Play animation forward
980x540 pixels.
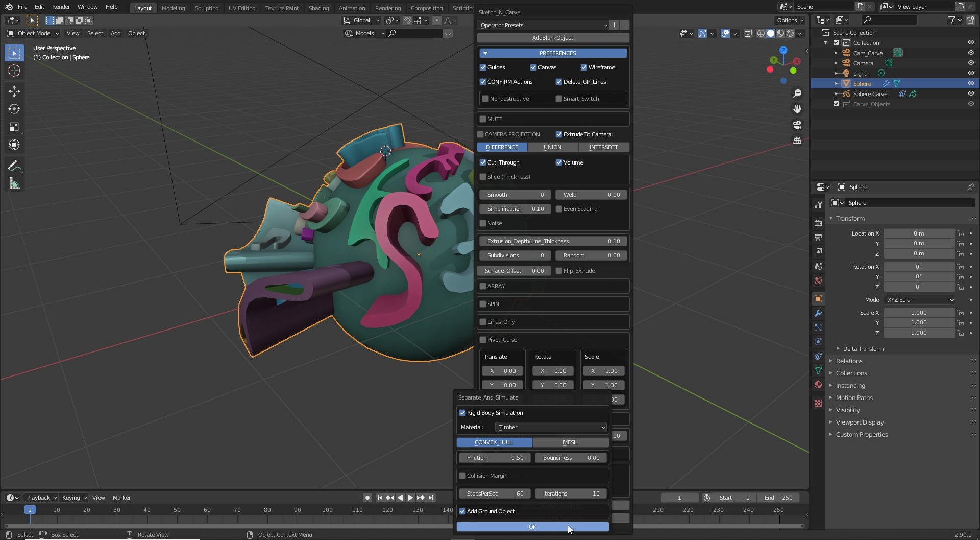[x=410, y=498]
